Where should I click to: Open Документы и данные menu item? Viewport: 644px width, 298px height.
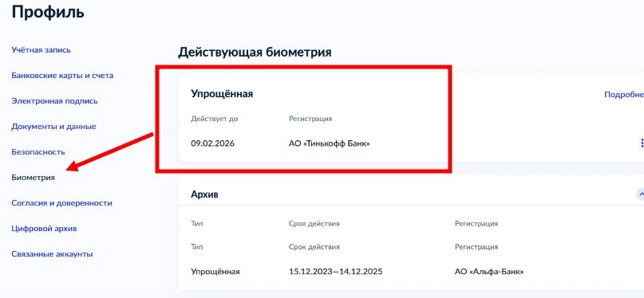pyautogui.click(x=53, y=126)
